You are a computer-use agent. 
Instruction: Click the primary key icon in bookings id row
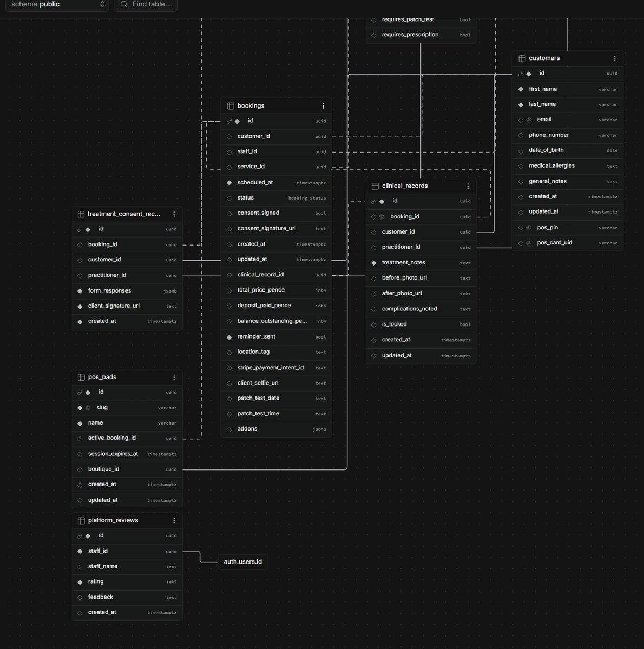coord(229,121)
